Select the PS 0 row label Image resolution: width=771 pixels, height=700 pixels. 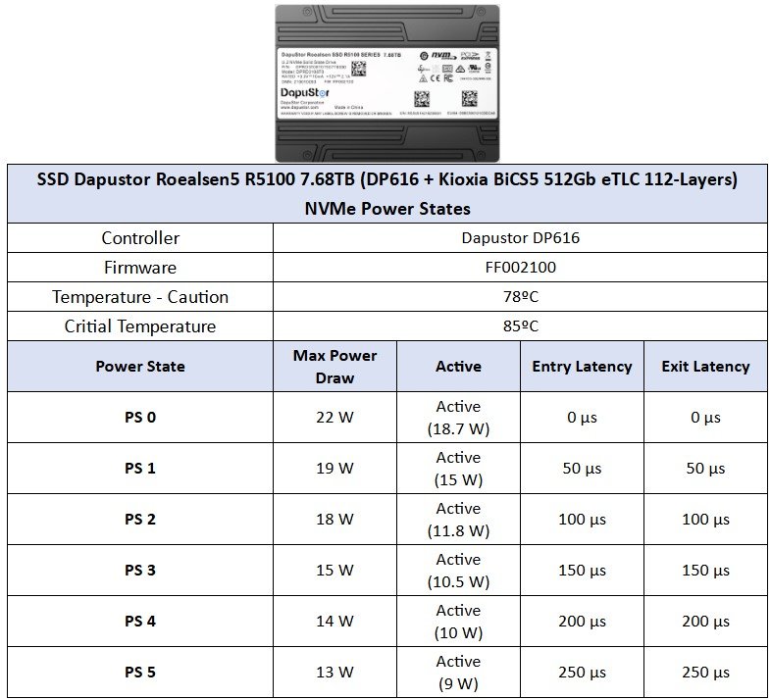pos(140,417)
